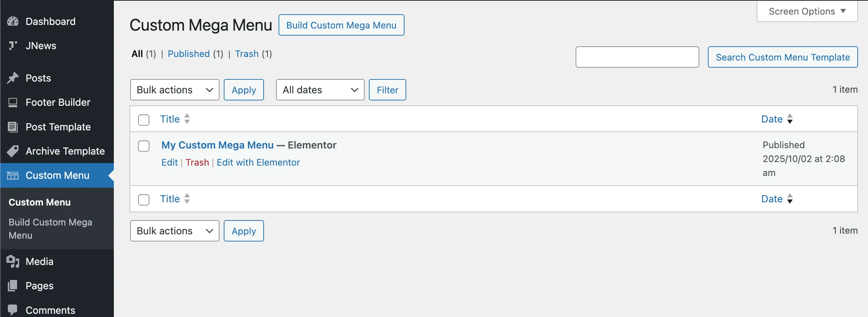Expand the Screen Options panel
Image resolution: width=868 pixels, height=317 pixels.
[807, 11]
